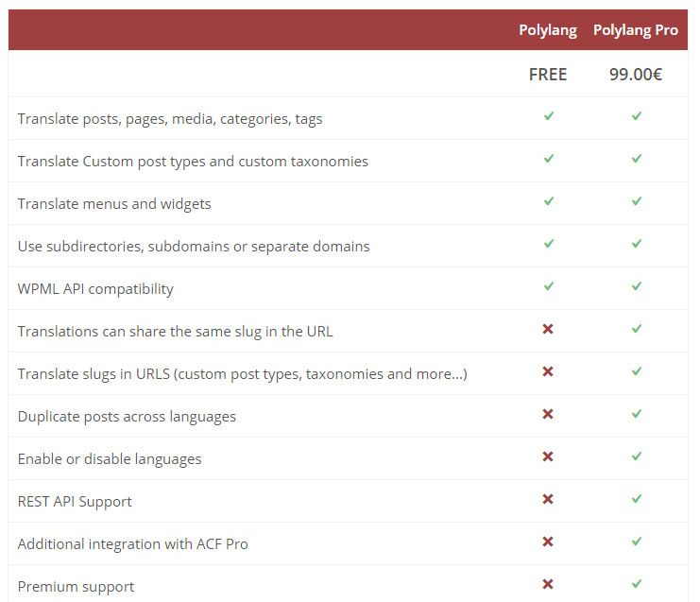Click the Polylang Pro check for Enable or disable languages
Screen dimensions: 700x602
[637, 456]
